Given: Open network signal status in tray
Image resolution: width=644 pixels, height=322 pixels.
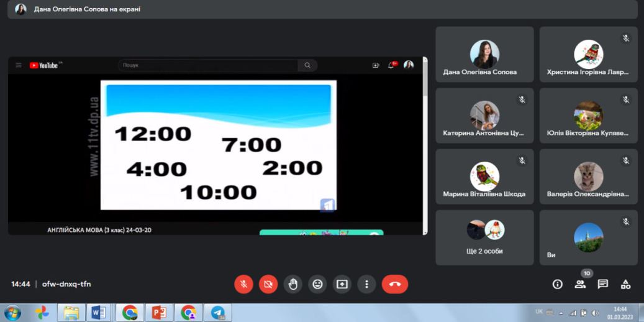Looking at the screenshot, I should click(x=573, y=313).
